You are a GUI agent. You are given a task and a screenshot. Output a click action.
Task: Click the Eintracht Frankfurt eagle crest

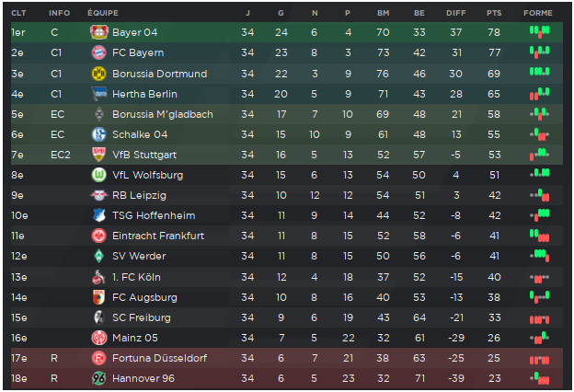98,236
